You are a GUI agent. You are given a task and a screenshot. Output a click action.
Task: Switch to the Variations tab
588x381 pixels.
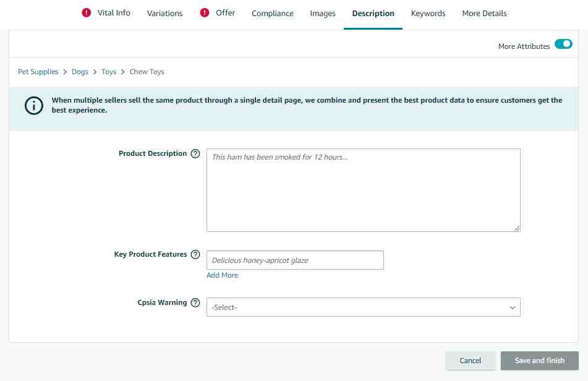point(164,14)
